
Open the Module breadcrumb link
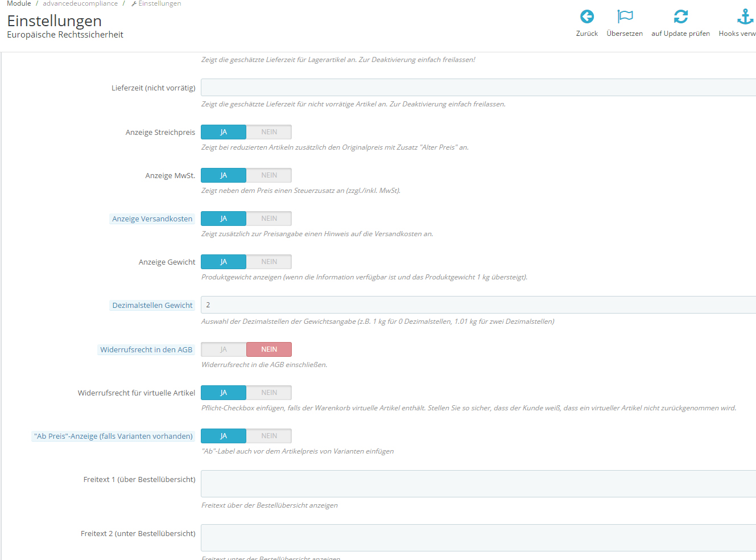pyautogui.click(x=19, y=3)
